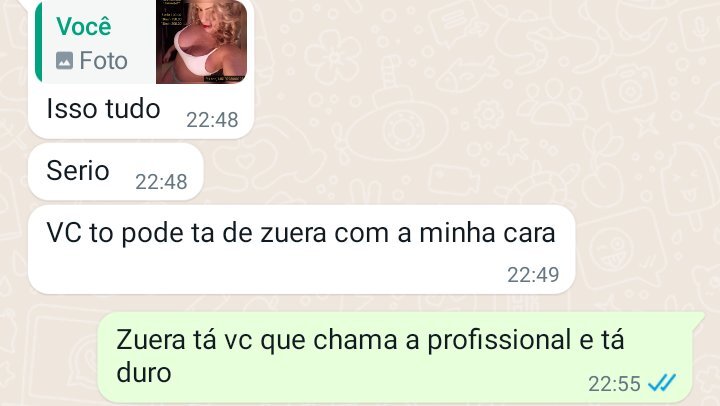The width and height of the screenshot is (720, 406).
Task: Select message 'VC to pode ta de zuera'
Action: point(301,249)
